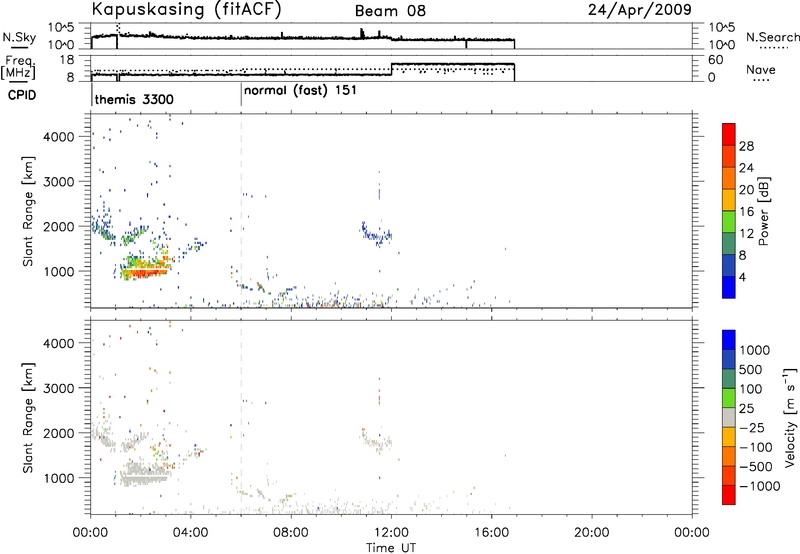Pick the yellow segment of Velocity colorbar
Viewport: 800px width, 554px height.
[729, 438]
